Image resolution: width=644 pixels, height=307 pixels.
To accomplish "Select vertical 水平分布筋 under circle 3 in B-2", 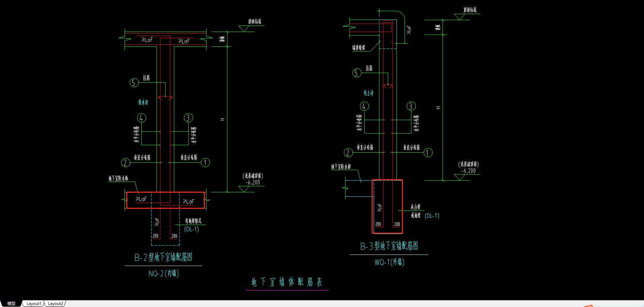I will pyautogui.click(x=194, y=135).
